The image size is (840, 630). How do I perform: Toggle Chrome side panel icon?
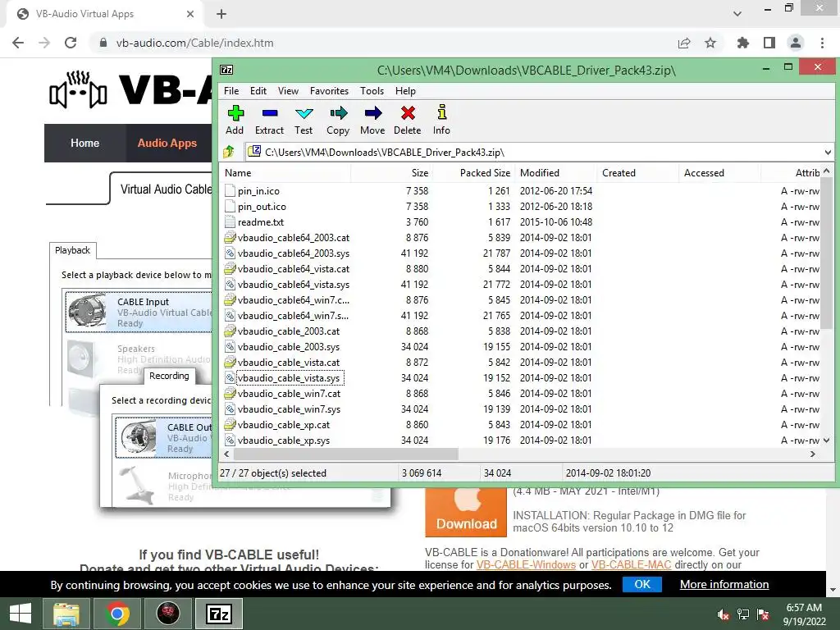point(769,43)
